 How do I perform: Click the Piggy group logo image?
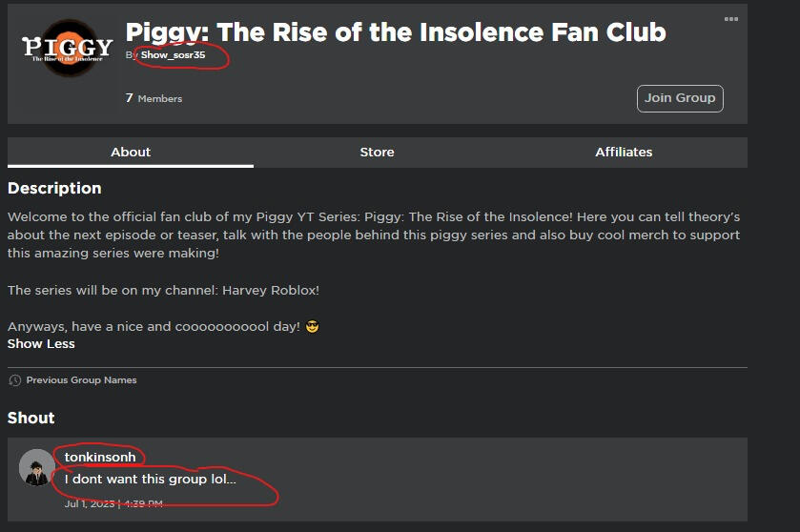click(67, 47)
